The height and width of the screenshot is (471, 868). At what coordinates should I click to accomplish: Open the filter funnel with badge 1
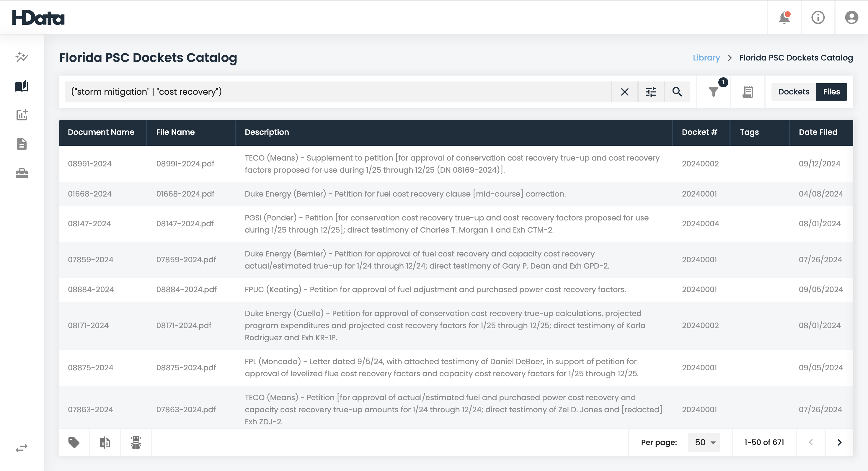click(713, 92)
